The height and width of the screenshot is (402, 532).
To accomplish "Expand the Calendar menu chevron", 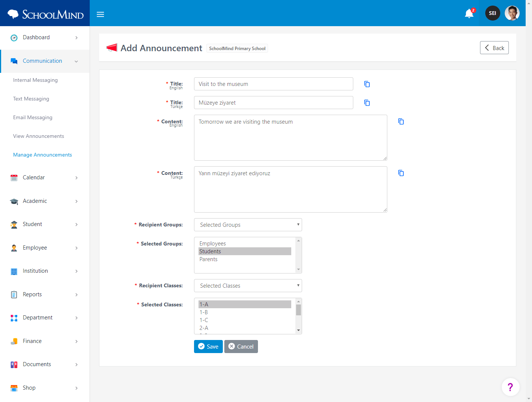I will click(x=76, y=178).
